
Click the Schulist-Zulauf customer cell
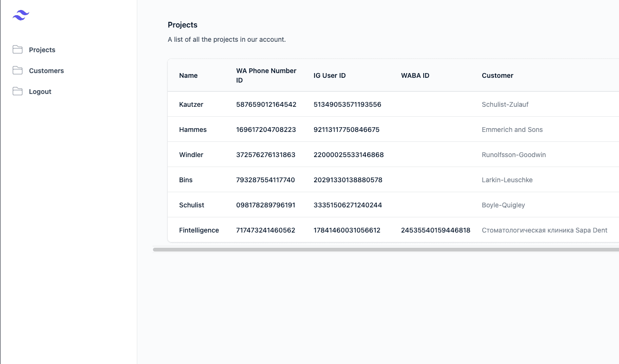point(505,104)
